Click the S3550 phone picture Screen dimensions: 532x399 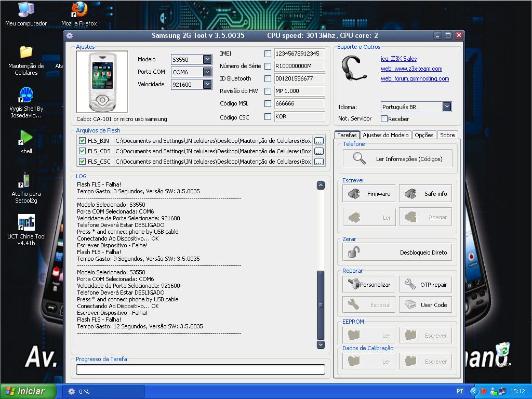click(102, 82)
